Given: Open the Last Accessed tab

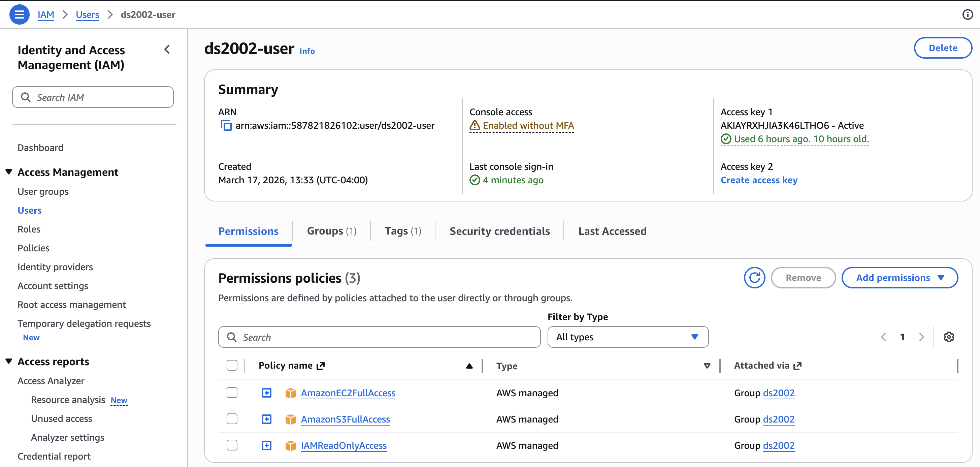Looking at the screenshot, I should (612, 231).
